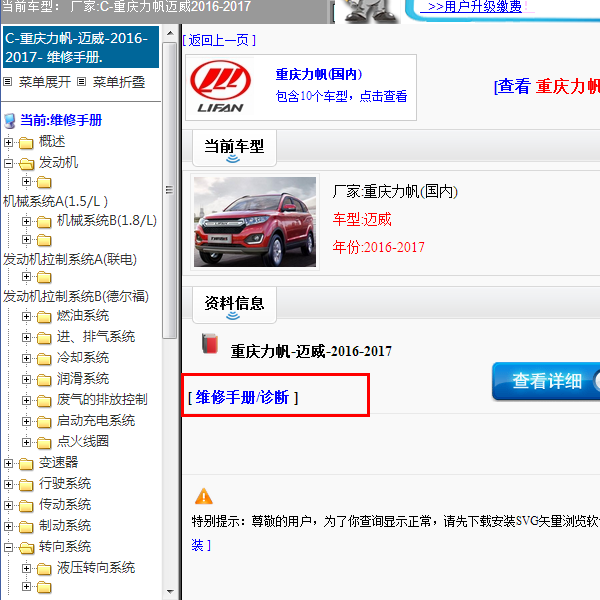The width and height of the screenshot is (600, 600).
Task: Expand the 传动系统 node
Action: (x=8, y=505)
